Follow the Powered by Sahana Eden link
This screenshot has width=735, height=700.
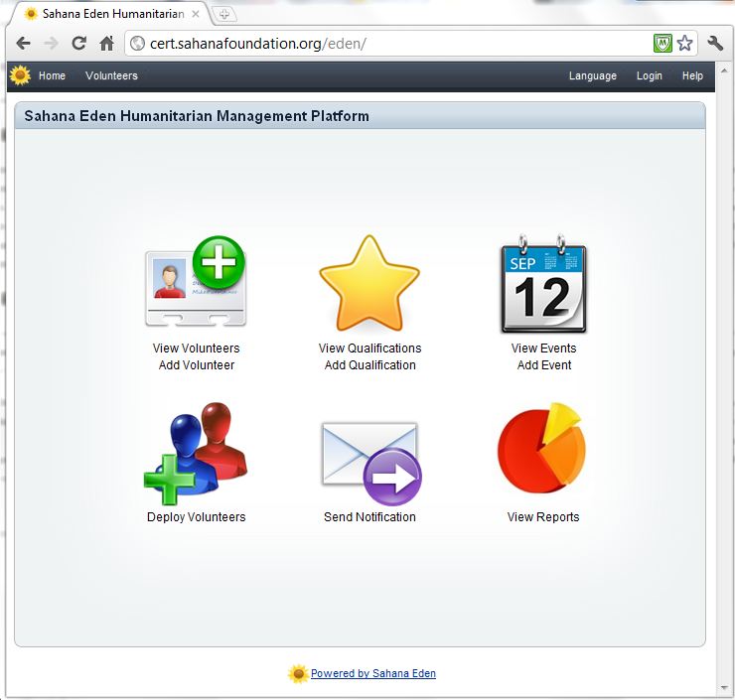(372, 674)
